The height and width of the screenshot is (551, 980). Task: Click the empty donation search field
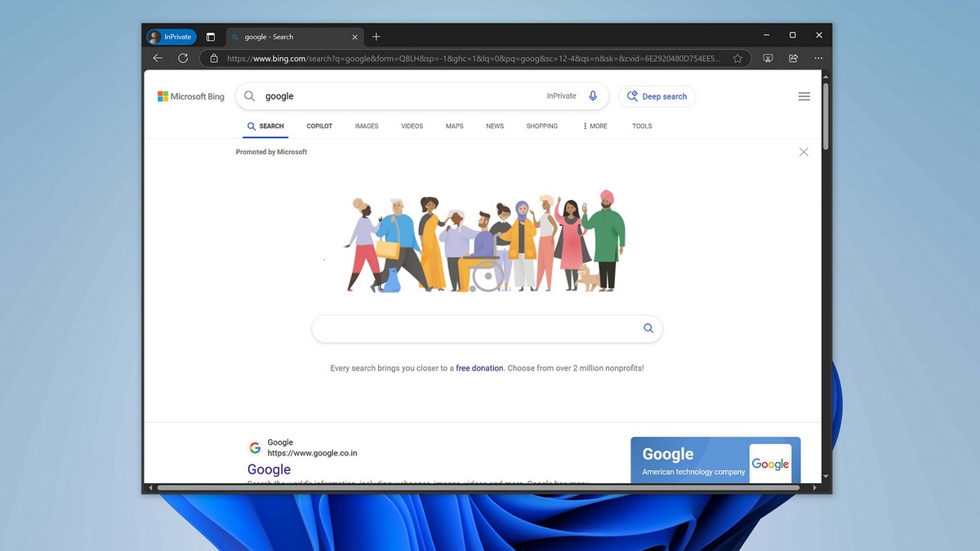point(487,328)
